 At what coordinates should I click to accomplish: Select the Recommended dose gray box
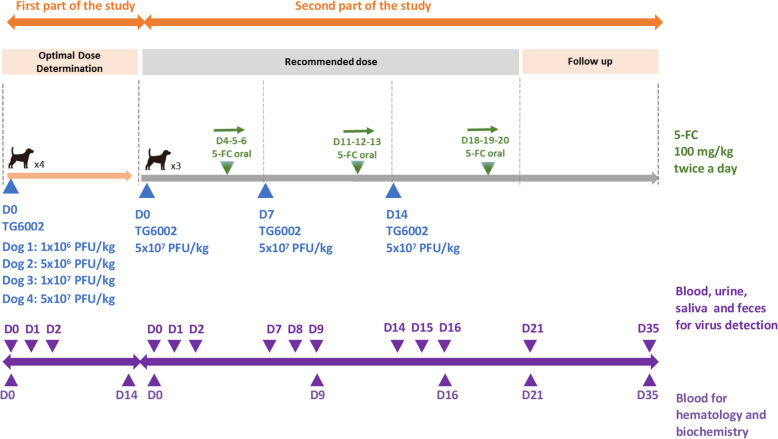(x=330, y=61)
